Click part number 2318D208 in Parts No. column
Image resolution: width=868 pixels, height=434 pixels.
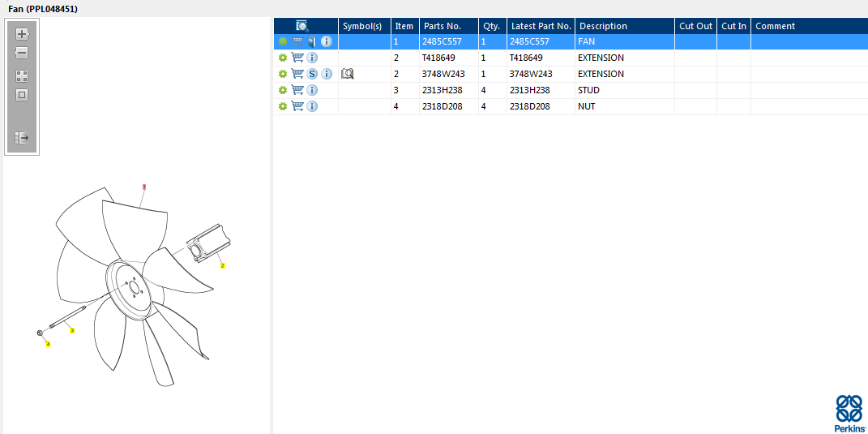click(x=442, y=106)
